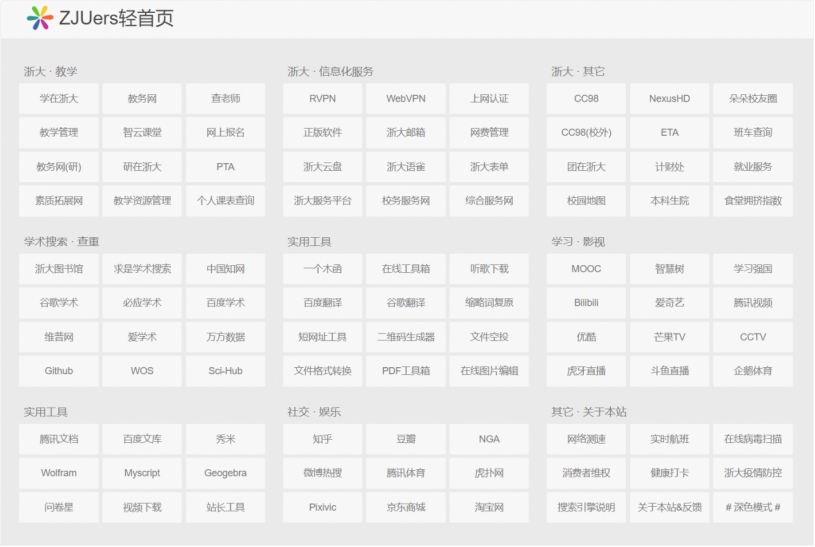Screen dimensions: 815x547
Task: Select the 浙大邮箱 mailbox link
Action: [406, 133]
